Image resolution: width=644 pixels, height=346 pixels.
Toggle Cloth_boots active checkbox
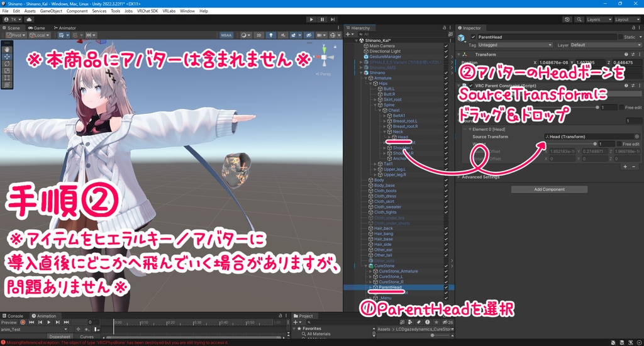tap(446, 191)
